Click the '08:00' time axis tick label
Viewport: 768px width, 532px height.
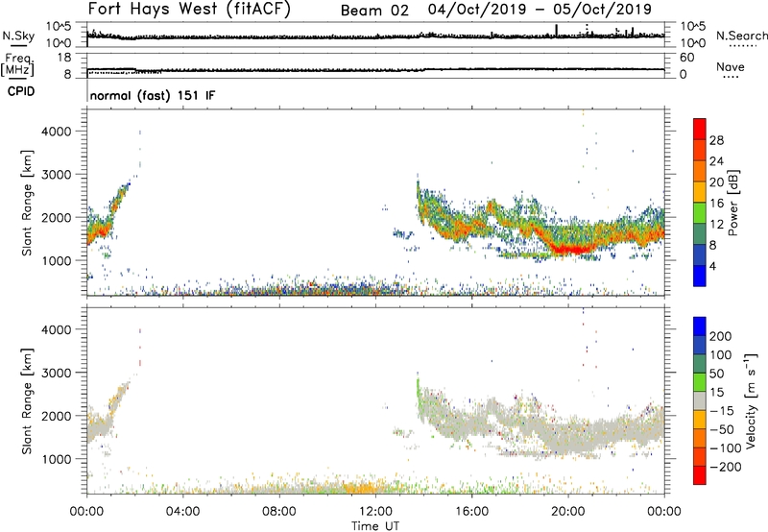279,512
